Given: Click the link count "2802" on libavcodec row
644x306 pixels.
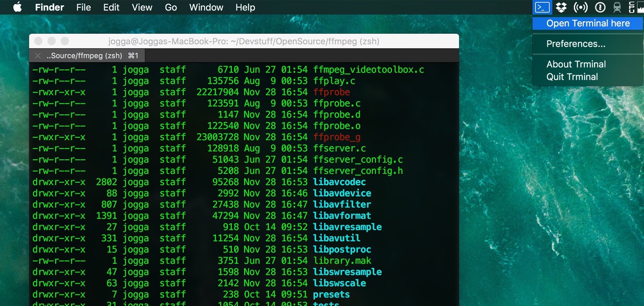Looking at the screenshot, I should (x=106, y=182).
